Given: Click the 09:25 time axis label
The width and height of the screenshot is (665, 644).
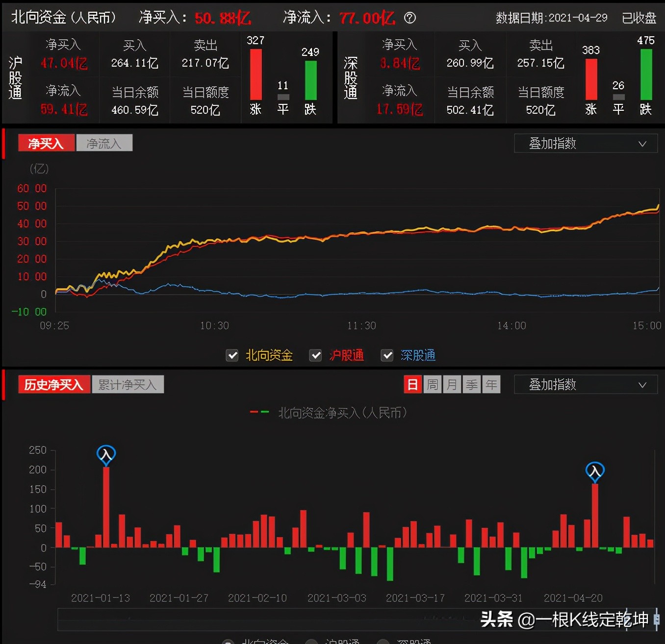Looking at the screenshot, I should [54, 326].
